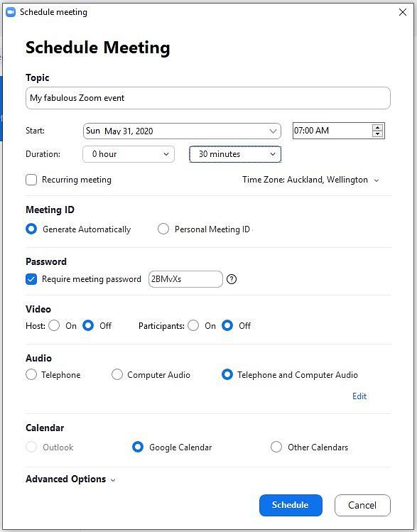Select Personal Meeting ID option
The height and width of the screenshot is (532, 417).
(163, 229)
